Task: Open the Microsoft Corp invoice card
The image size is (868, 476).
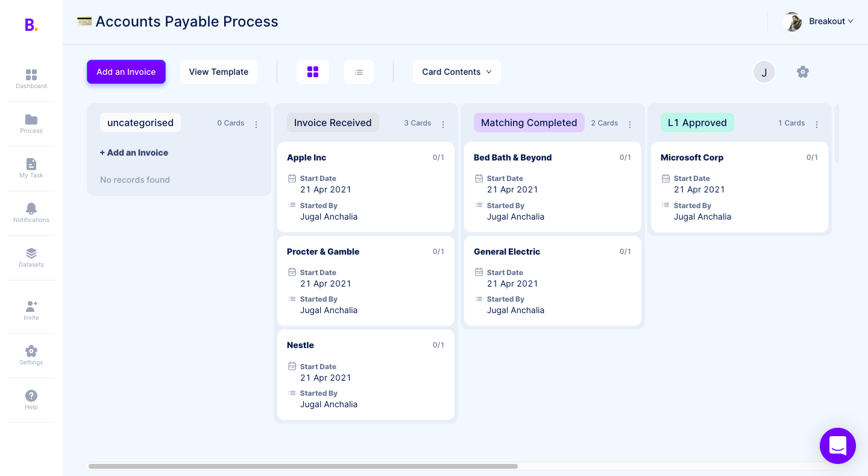Action: click(x=739, y=187)
